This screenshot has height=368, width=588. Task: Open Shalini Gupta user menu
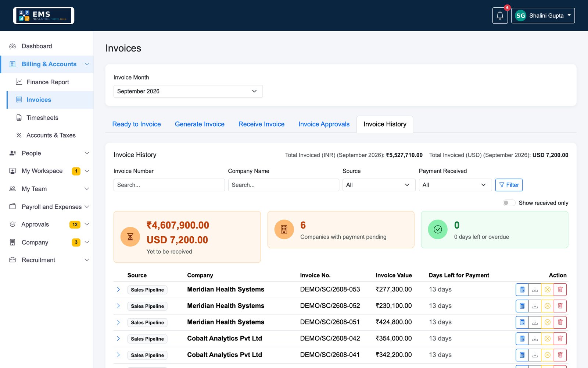tap(543, 15)
